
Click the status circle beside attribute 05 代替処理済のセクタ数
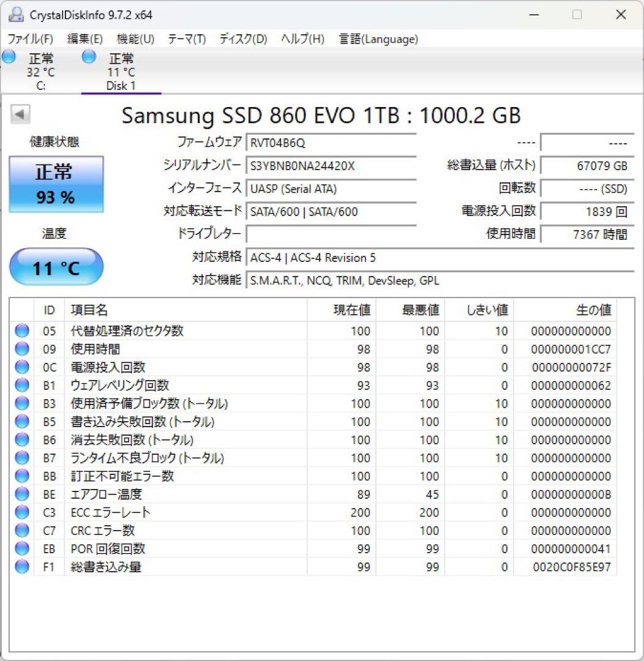[21, 330]
